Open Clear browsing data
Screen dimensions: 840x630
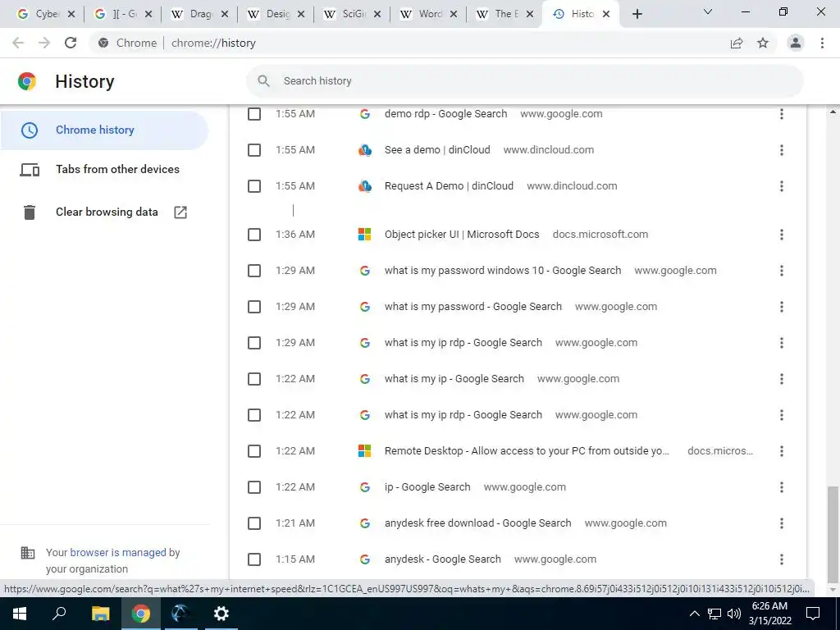click(x=104, y=212)
